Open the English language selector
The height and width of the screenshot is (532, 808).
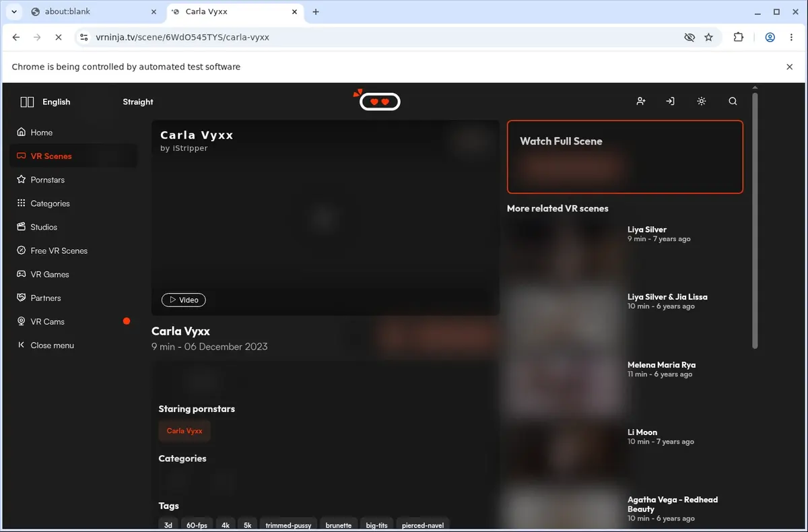tap(57, 102)
